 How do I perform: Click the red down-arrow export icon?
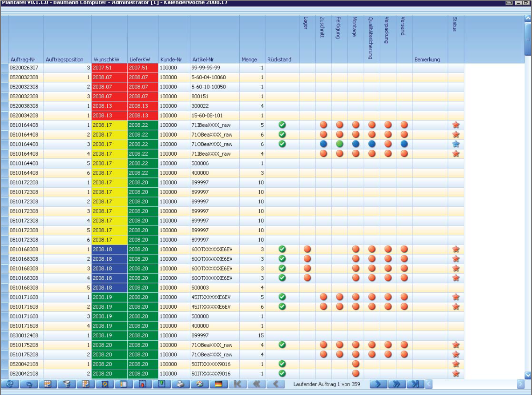click(x=142, y=384)
